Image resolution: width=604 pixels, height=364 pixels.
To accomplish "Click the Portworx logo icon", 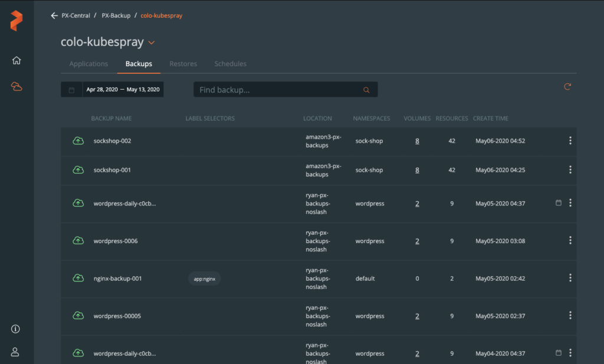I will [16, 21].
